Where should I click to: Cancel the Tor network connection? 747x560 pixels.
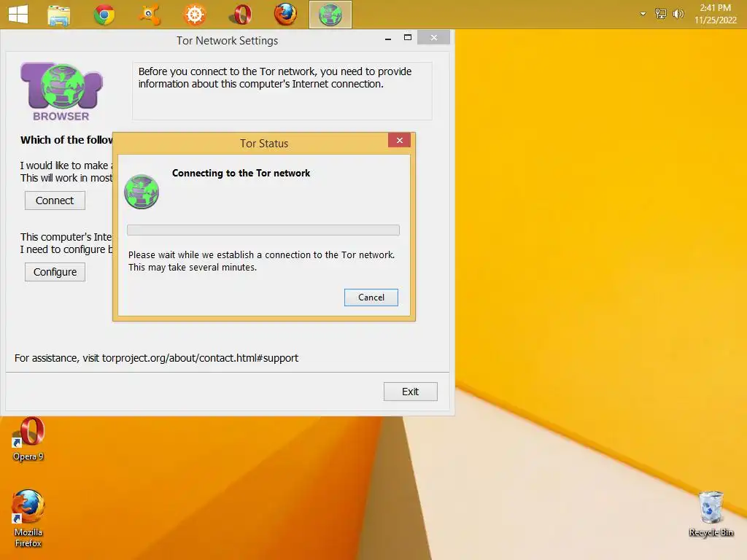click(371, 297)
